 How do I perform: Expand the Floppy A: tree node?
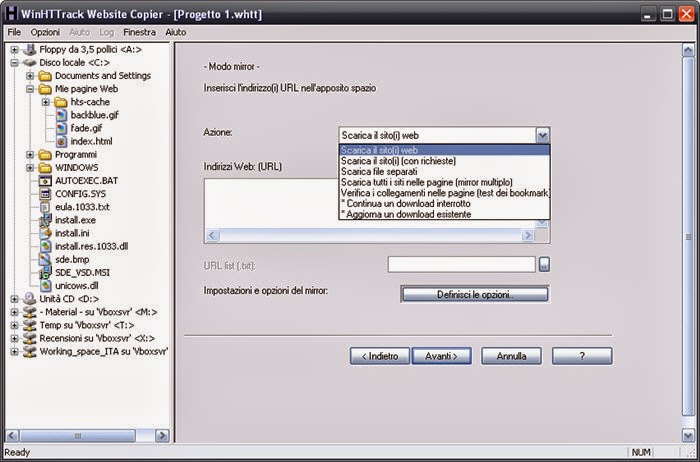tap(14, 50)
